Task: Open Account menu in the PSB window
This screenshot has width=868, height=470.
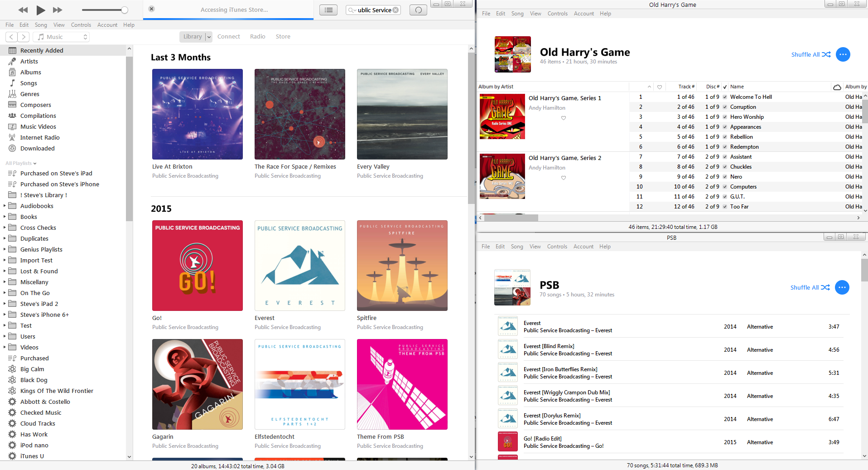Action: tap(583, 247)
